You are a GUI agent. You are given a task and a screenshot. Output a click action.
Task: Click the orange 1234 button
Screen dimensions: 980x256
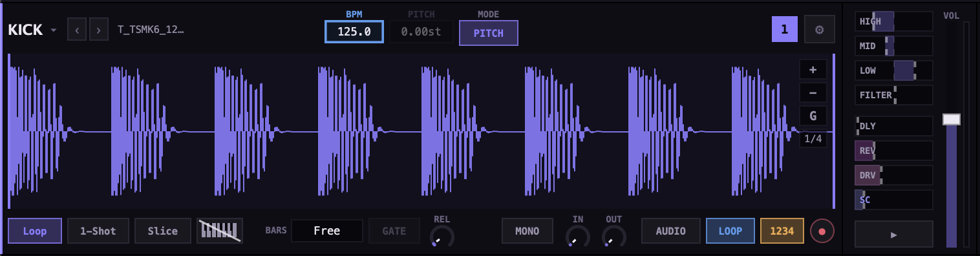coord(782,231)
